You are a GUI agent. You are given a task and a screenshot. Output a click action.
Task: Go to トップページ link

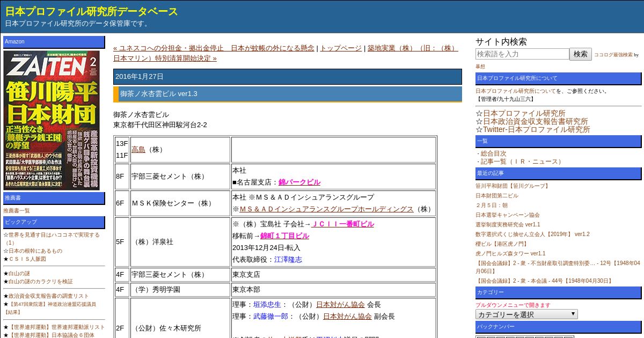[x=341, y=48]
